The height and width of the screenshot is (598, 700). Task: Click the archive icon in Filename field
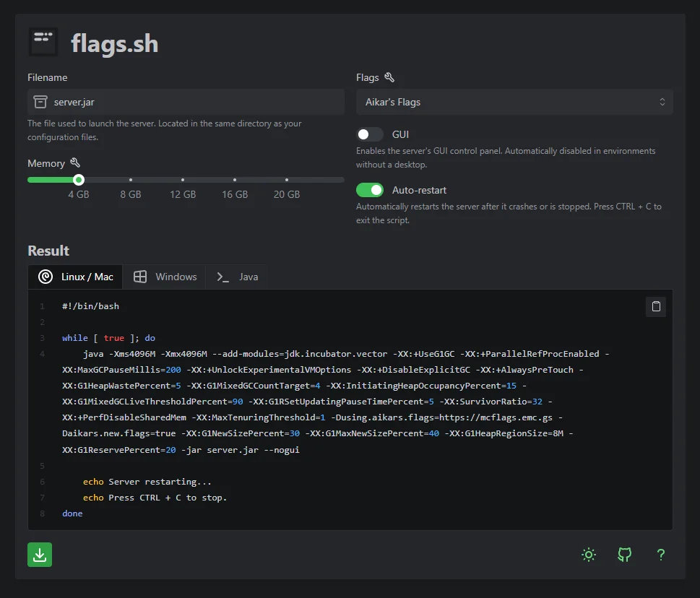coord(40,102)
